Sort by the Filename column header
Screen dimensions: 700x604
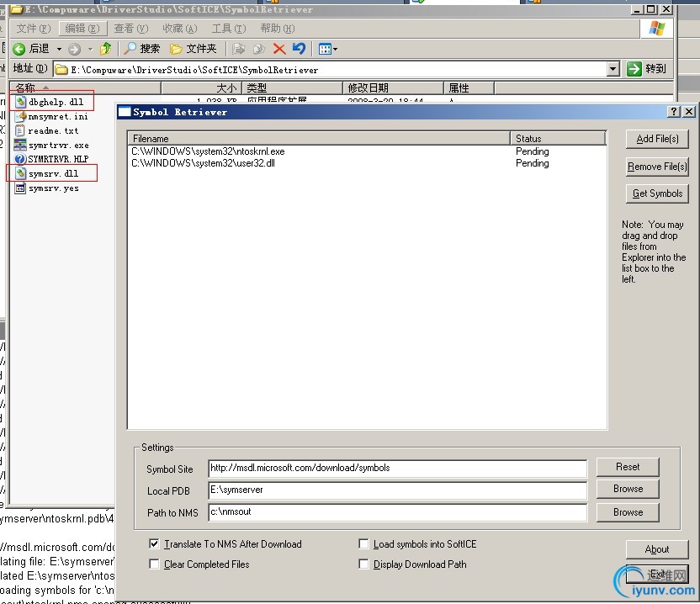(319, 139)
